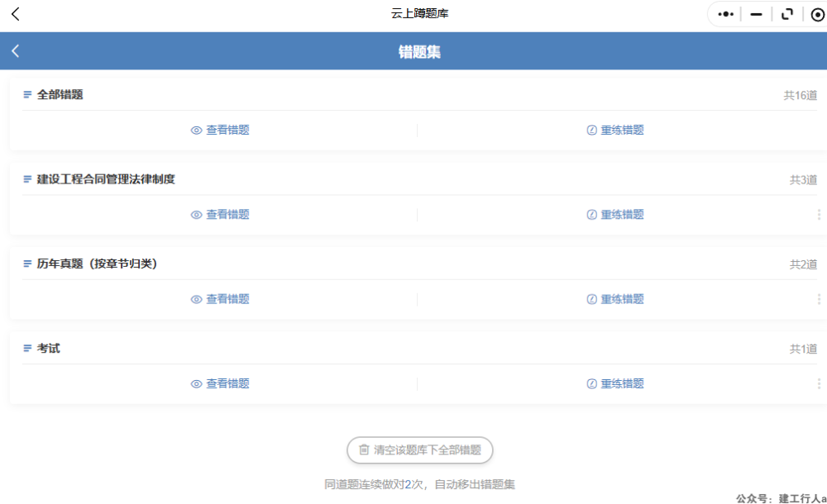Click the redo icon under 历年真题 section

tap(591, 300)
